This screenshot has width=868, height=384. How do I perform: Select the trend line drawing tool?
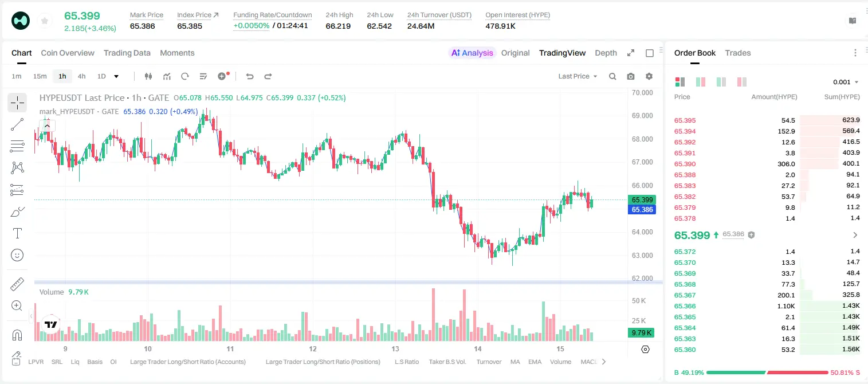point(17,124)
